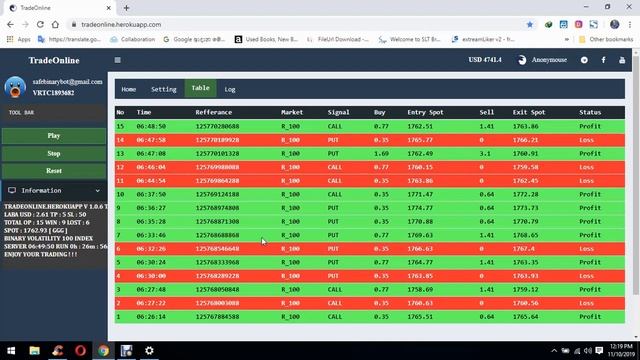Screen dimensions: 640x360
Task: Click the Anonymouse user avatar icon
Action: 522,60
